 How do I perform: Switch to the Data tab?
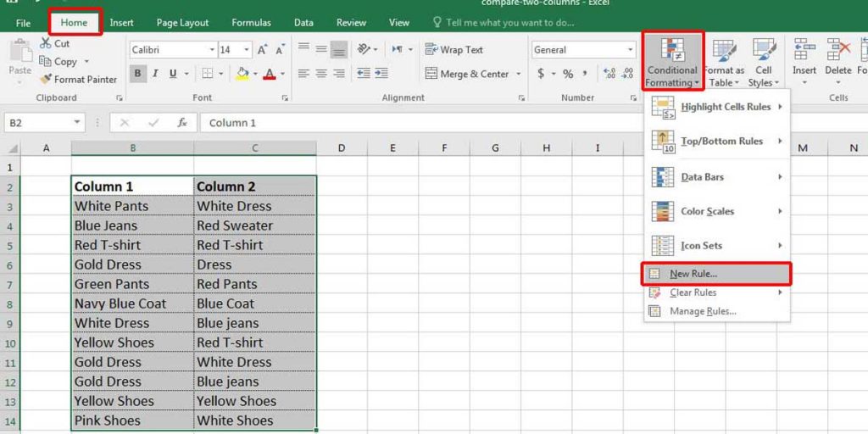(x=303, y=23)
